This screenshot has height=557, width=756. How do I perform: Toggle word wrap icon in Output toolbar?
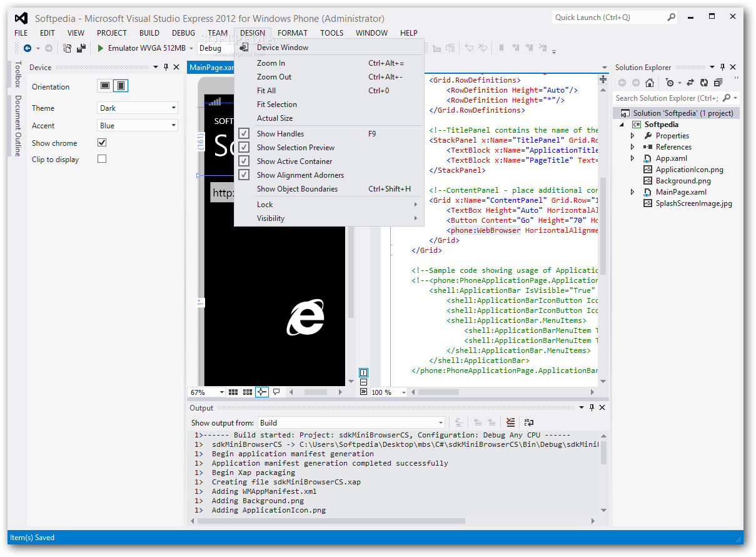[529, 422]
